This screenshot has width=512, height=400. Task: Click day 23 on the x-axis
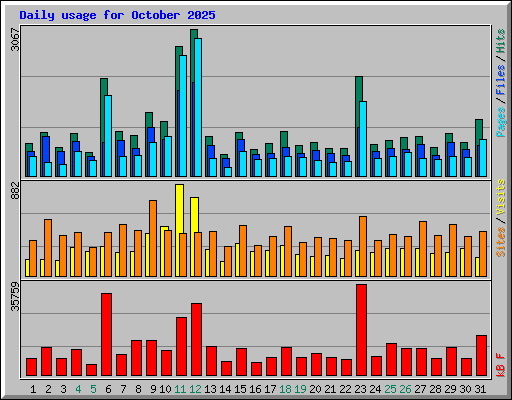(360, 389)
